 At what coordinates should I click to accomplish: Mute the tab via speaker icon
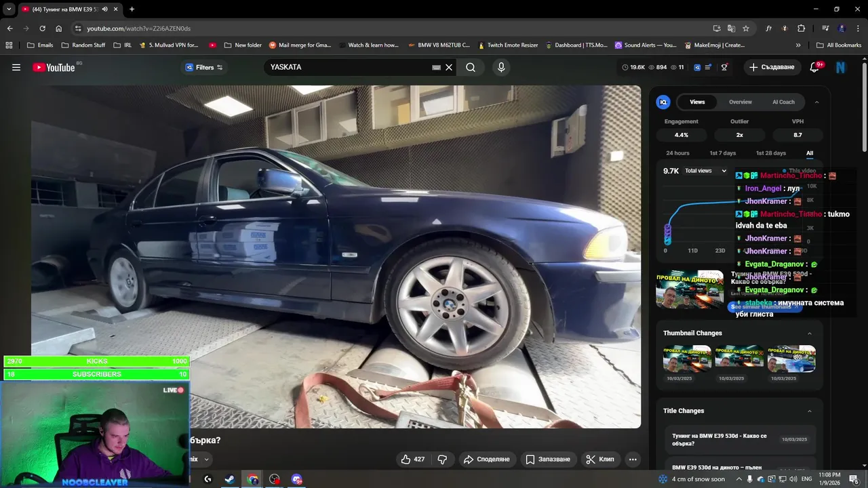pos(104,9)
